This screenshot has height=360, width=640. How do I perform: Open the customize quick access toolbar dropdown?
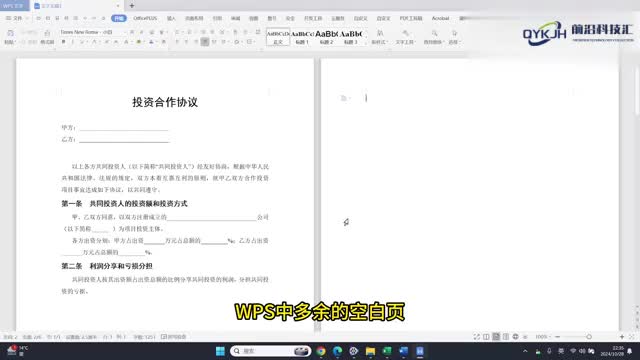(104, 18)
